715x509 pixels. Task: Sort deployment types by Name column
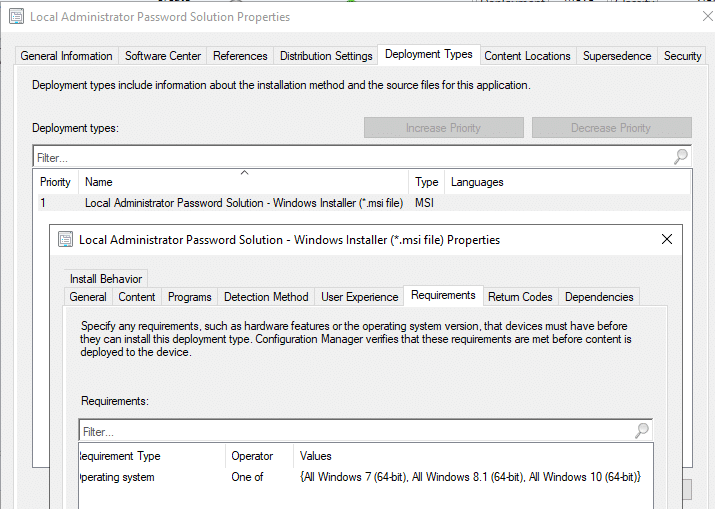(244, 182)
